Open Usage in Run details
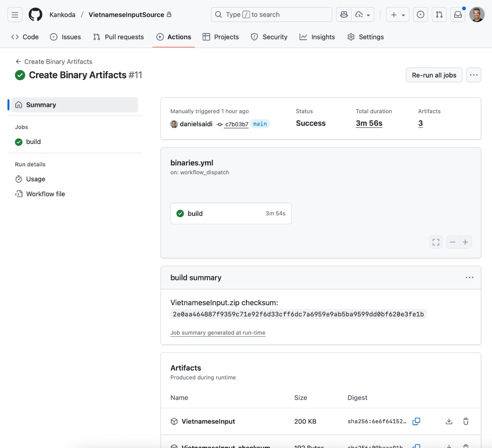The height and width of the screenshot is (448, 492). 35,179
